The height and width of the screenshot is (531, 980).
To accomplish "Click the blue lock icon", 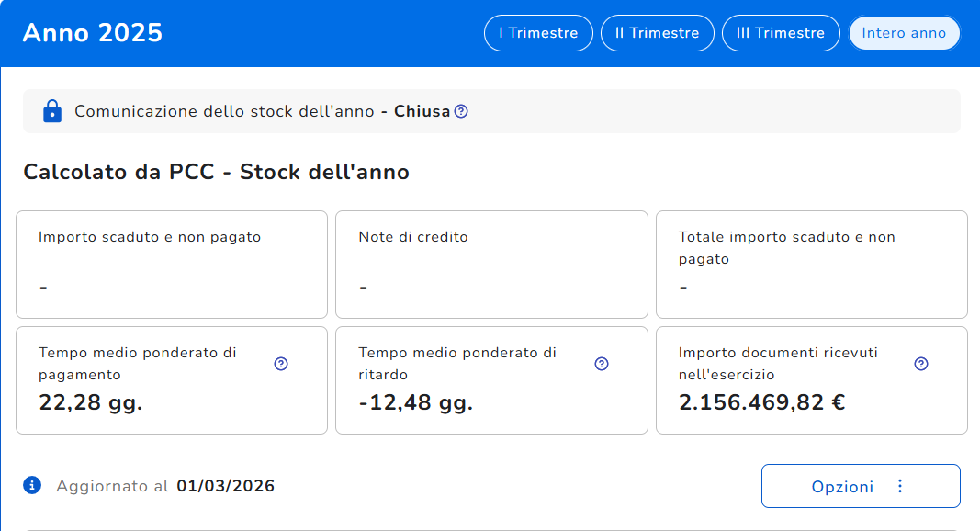I will pos(52,111).
